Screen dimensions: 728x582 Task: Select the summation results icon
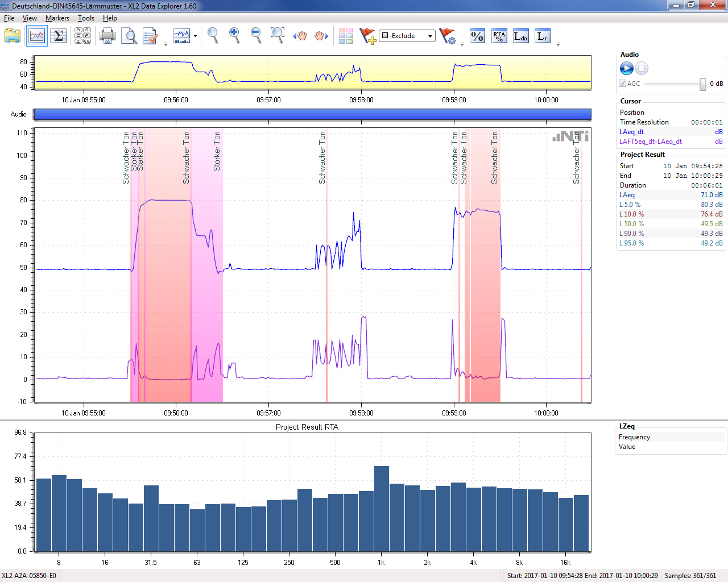[59, 36]
